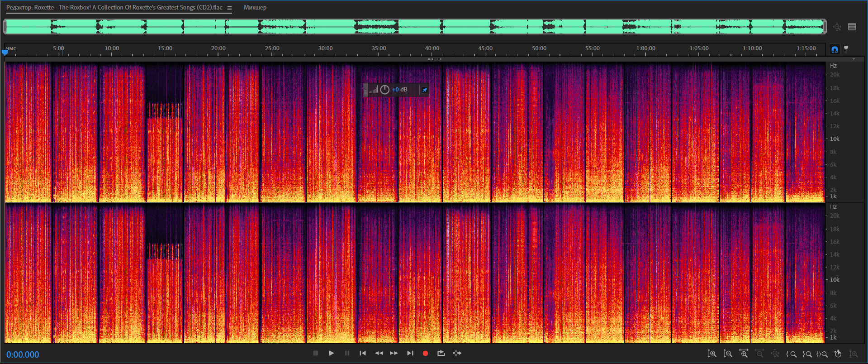Click the 45:00 mark on timeline ruler
Screen dimensions: 868x364
pyautogui.click(x=485, y=48)
